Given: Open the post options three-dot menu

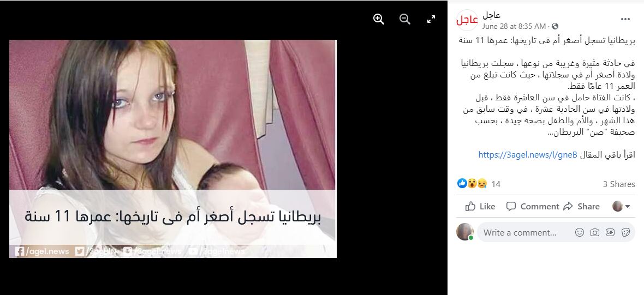Looking at the screenshot, I should tap(625, 19).
